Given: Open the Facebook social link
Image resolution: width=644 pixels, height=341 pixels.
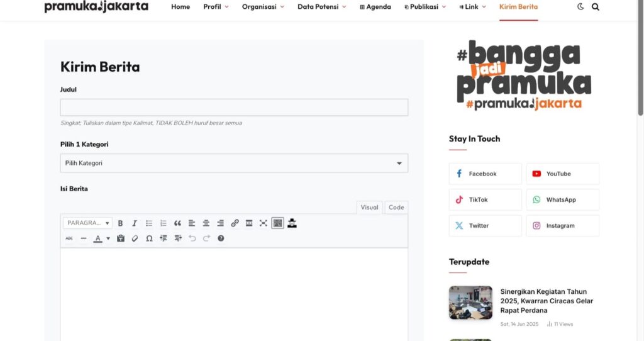Looking at the screenshot, I should (485, 174).
